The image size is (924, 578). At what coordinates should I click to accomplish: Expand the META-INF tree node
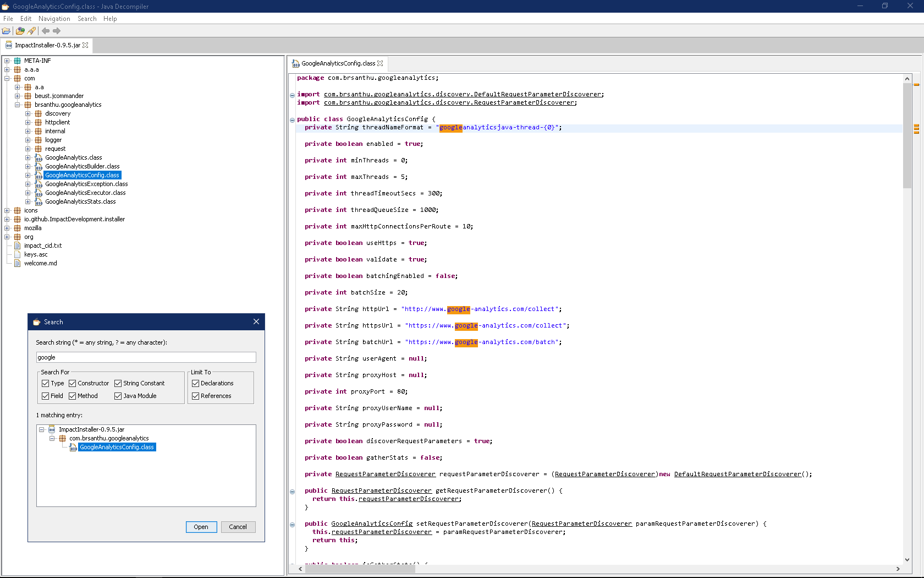5,60
